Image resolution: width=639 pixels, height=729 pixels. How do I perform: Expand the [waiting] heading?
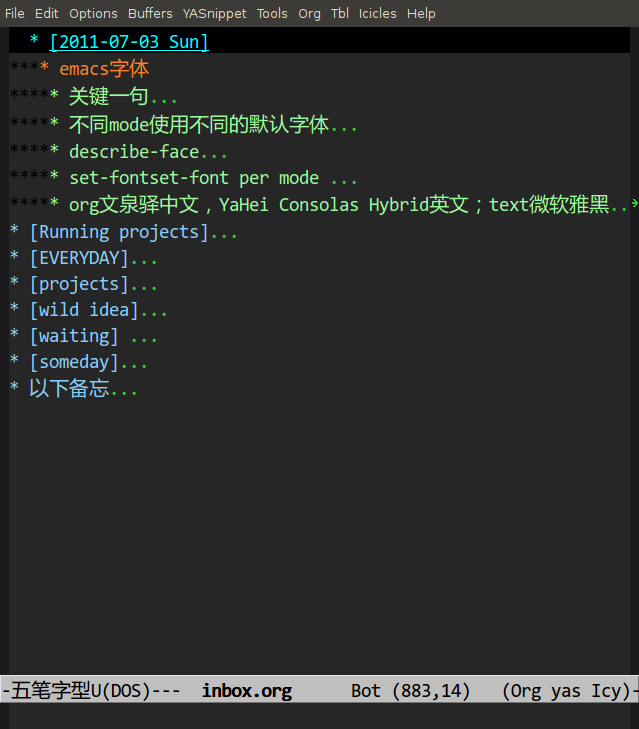73,336
